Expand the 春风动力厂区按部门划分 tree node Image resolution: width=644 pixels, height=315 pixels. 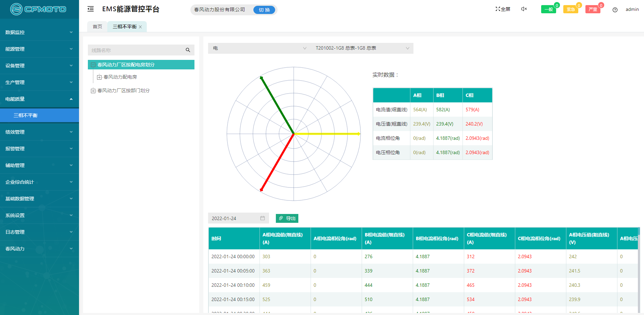(x=93, y=91)
